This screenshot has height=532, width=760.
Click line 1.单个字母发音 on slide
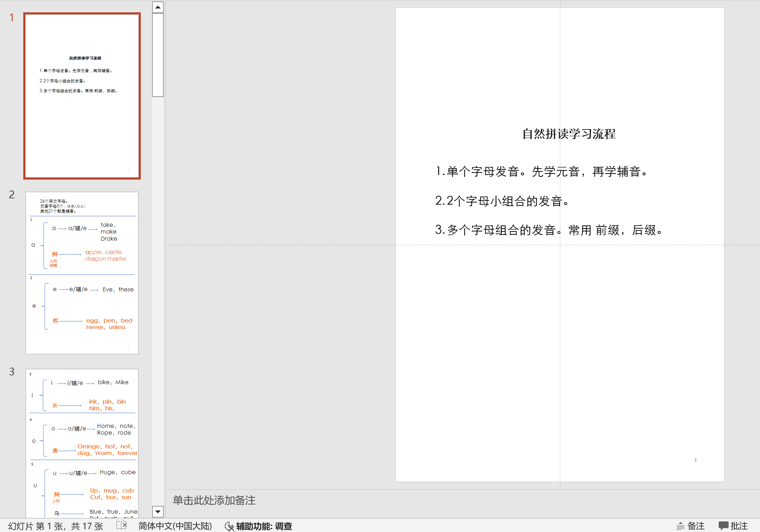(x=542, y=171)
